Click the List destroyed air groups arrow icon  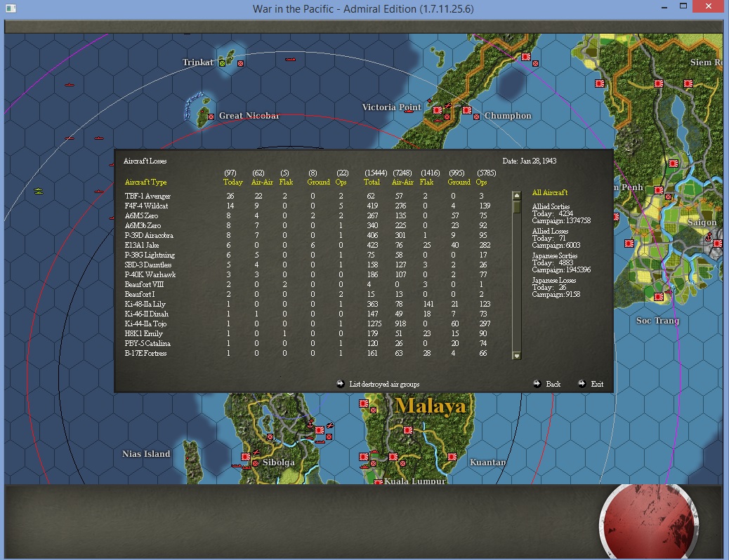341,384
